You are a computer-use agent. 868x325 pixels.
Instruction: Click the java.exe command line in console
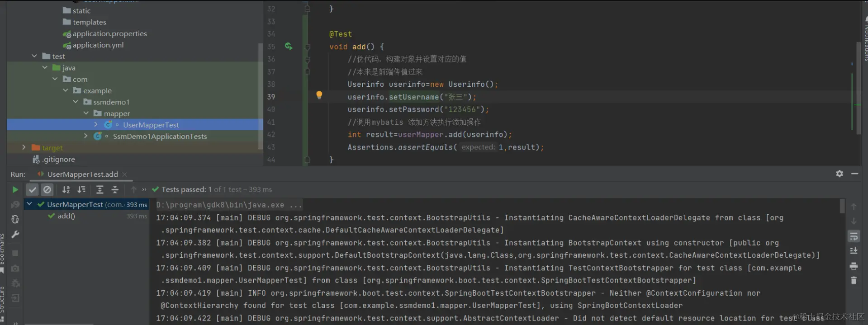point(229,205)
